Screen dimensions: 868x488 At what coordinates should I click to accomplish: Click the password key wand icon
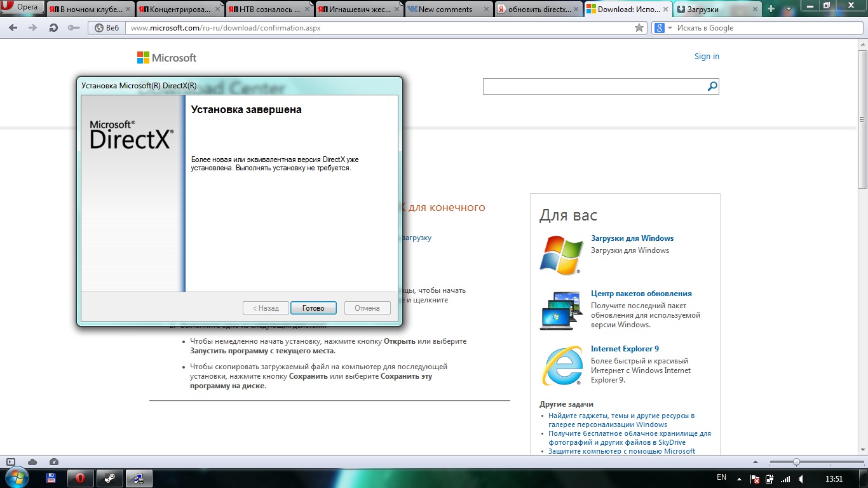pos(74,28)
